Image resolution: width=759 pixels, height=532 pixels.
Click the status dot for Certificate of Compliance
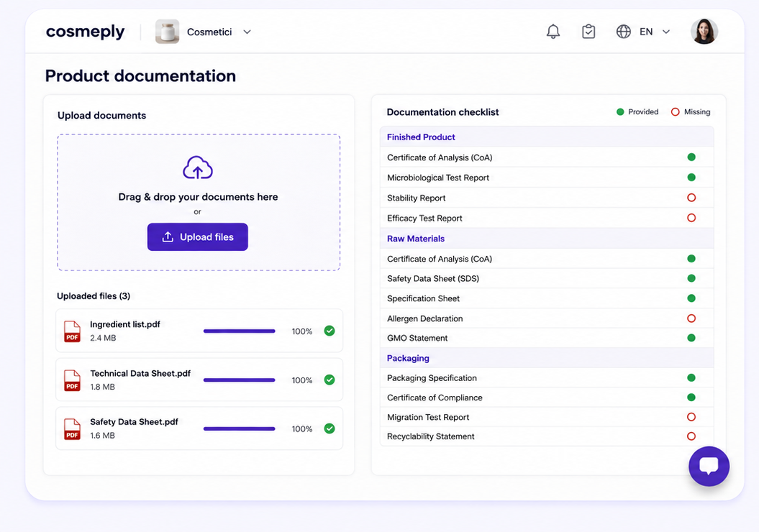[691, 398]
